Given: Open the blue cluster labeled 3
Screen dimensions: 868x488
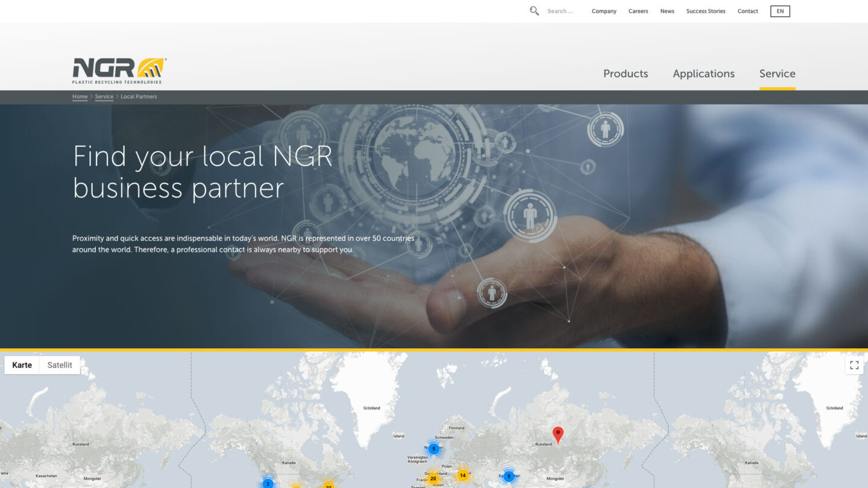Looking at the screenshot, I should coord(268,483).
